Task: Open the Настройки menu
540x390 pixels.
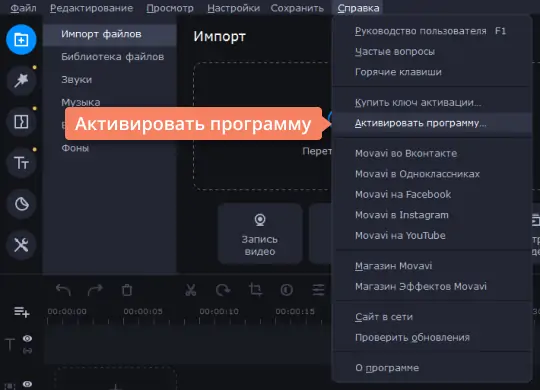Action: click(x=233, y=8)
